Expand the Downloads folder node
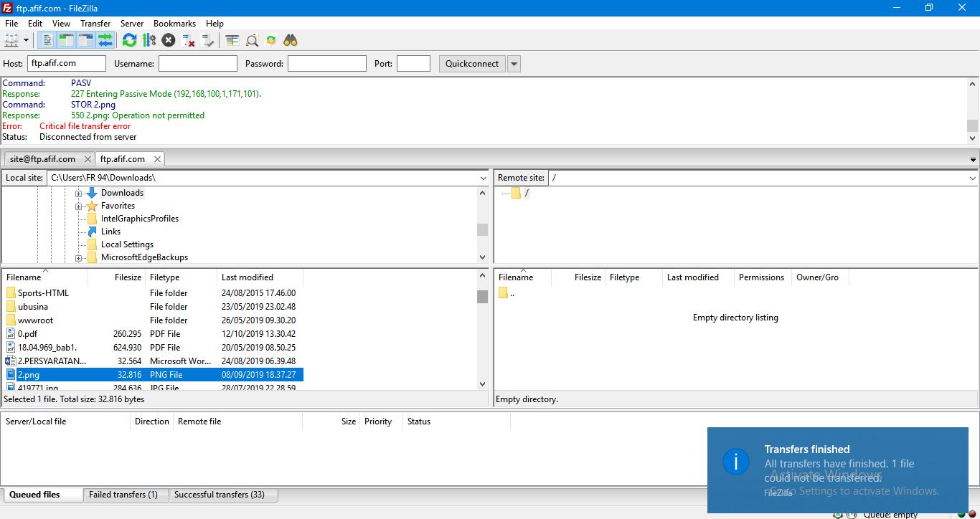980x519 pixels. pos(79,194)
